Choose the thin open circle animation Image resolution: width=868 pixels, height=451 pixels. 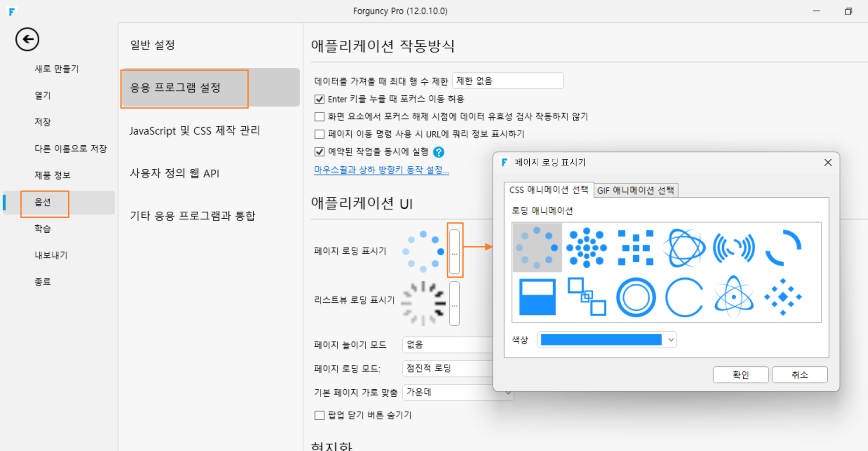pyautogui.click(x=684, y=297)
